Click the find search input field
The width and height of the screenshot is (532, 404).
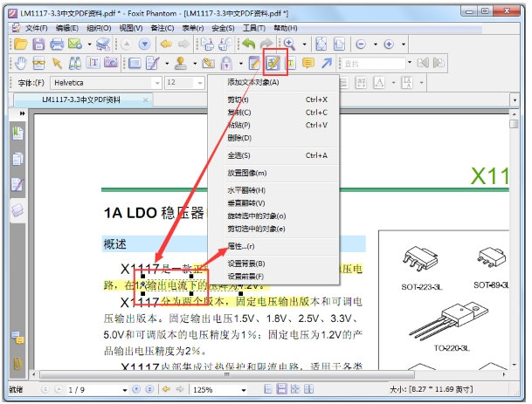tap(374, 63)
